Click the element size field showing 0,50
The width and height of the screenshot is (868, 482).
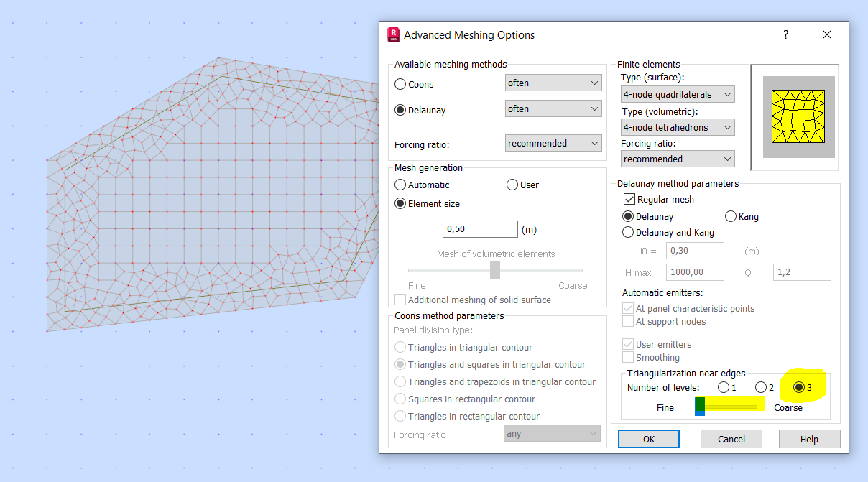[480, 228]
